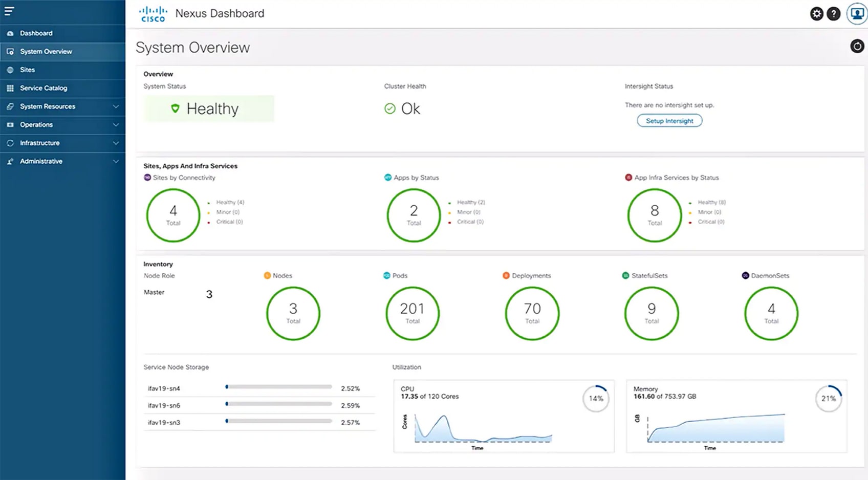Click the Cisco logo
The width and height of the screenshot is (868, 480).
point(153,14)
